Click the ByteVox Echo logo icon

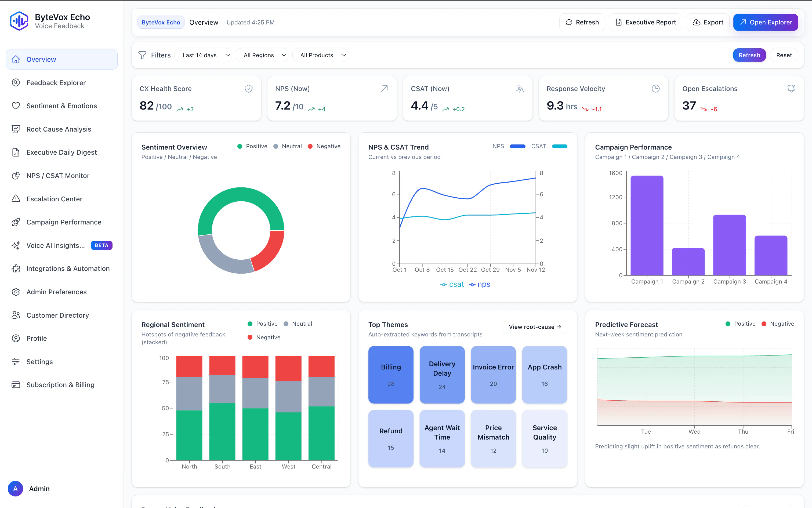19,21
